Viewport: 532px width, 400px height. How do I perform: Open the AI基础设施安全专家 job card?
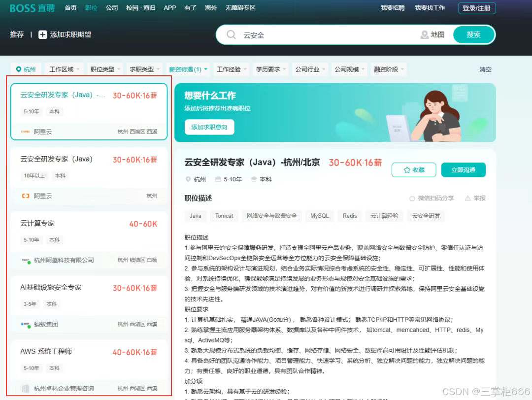pyautogui.click(x=89, y=303)
